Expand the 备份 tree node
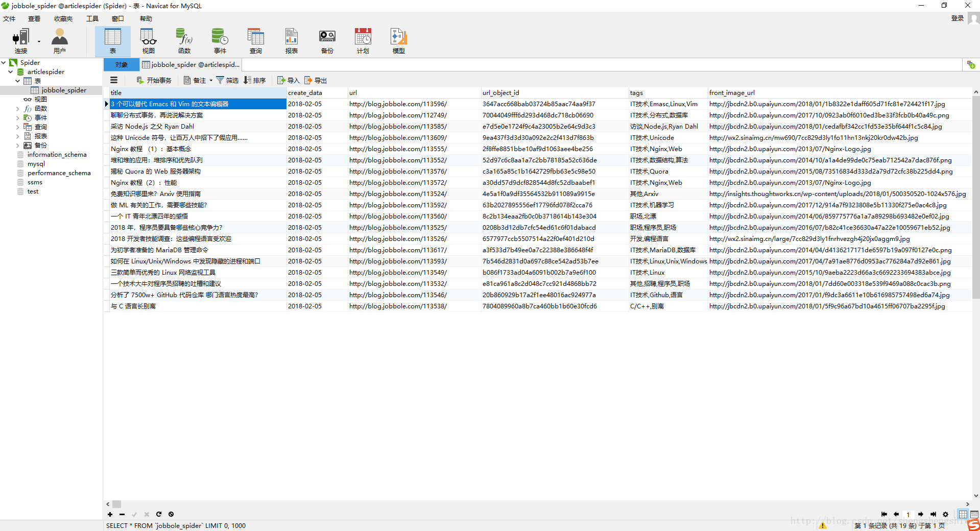The image size is (980, 531). coord(17,146)
